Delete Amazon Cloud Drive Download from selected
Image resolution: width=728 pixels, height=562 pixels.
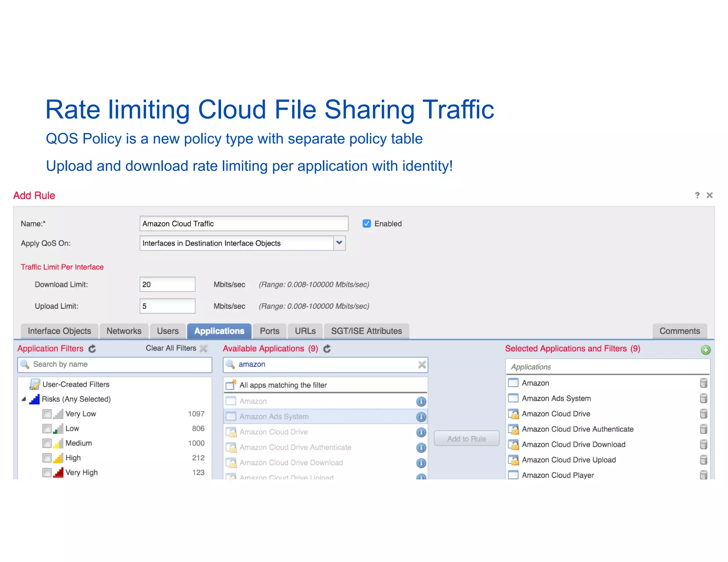pos(703,444)
